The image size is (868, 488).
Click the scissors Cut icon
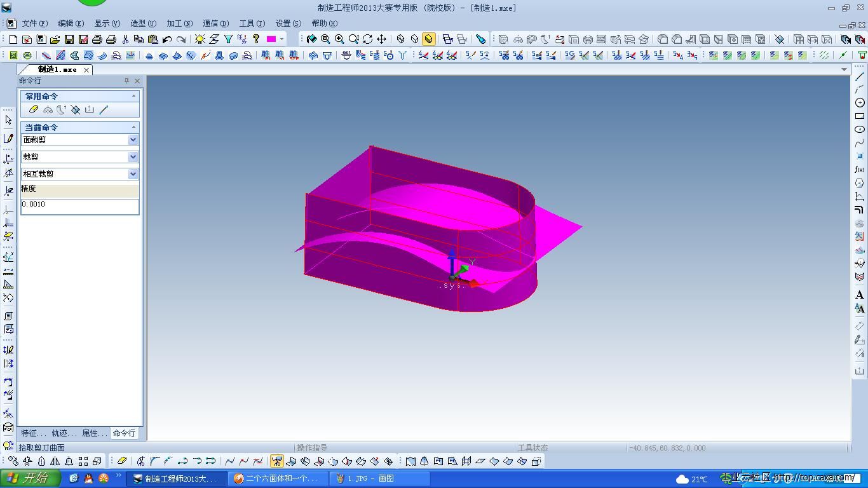[125, 39]
